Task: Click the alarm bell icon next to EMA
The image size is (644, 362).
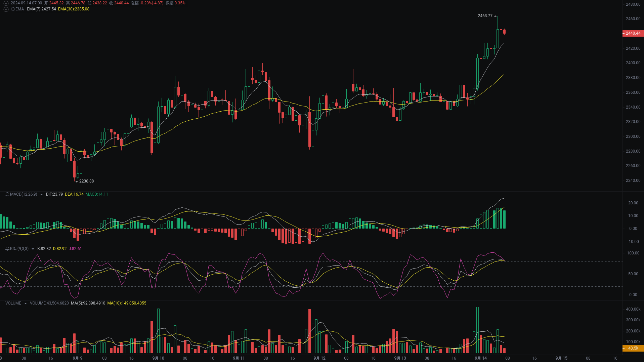Action: [13, 9]
